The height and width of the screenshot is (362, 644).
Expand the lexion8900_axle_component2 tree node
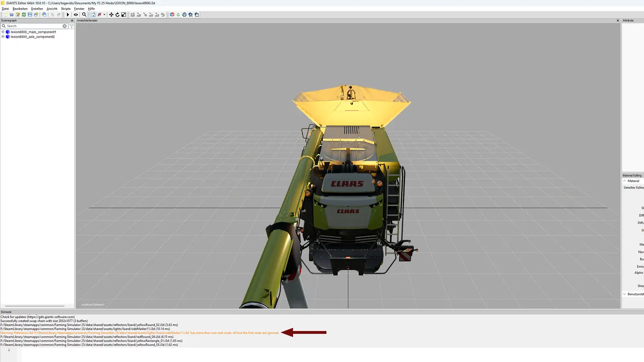coord(3,37)
